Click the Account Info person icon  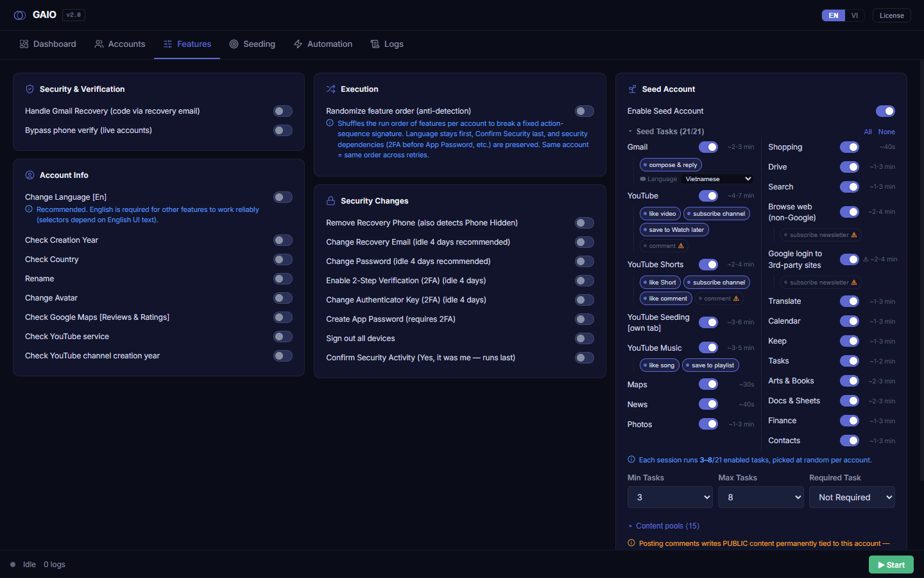coord(30,175)
